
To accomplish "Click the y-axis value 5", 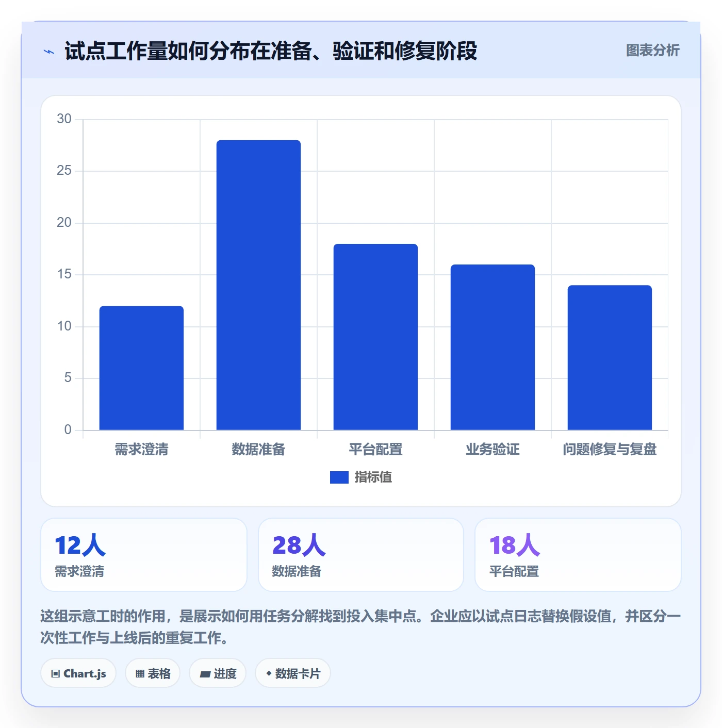I will click(x=68, y=378).
